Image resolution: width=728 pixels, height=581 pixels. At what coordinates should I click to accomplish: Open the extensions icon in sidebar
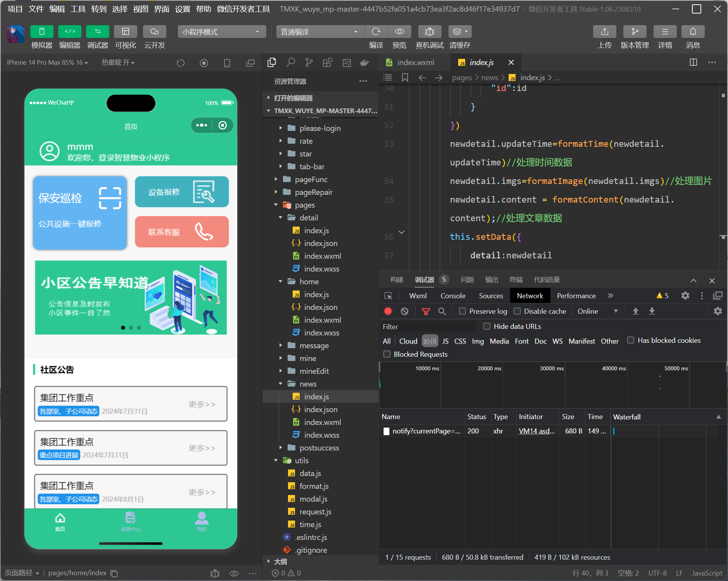point(328,62)
